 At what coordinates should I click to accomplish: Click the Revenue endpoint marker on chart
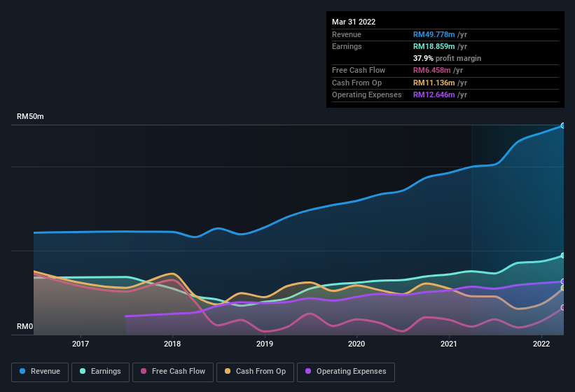click(x=563, y=126)
